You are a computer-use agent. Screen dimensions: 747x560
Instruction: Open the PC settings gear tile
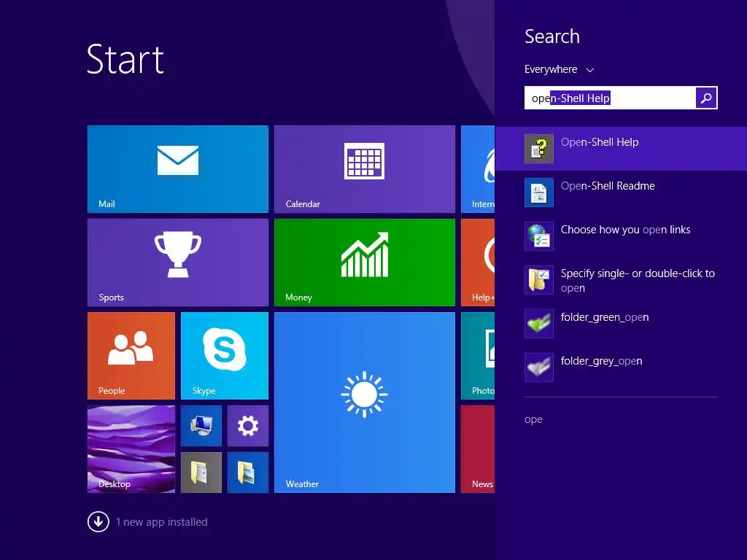coord(248,426)
